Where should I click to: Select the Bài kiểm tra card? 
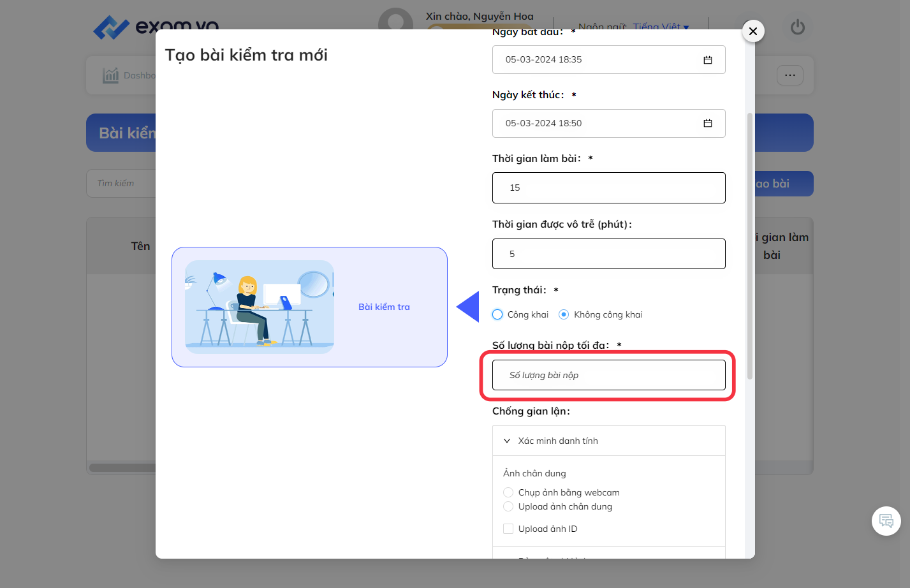point(309,307)
